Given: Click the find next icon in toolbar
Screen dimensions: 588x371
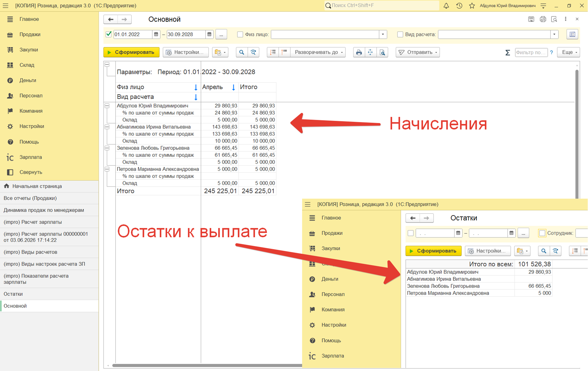Looking at the screenshot, I should point(253,52).
